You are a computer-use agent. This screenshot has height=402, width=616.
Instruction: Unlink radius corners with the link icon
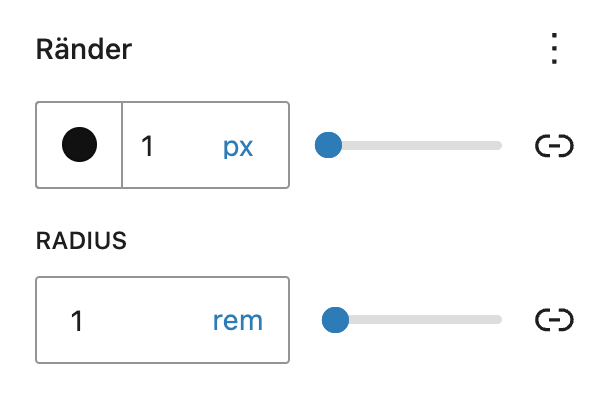tap(554, 320)
